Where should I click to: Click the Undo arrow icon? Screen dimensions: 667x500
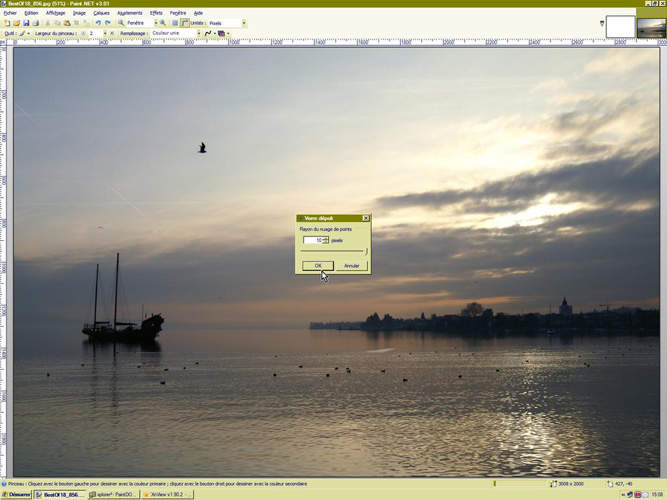click(x=98, y=23)
